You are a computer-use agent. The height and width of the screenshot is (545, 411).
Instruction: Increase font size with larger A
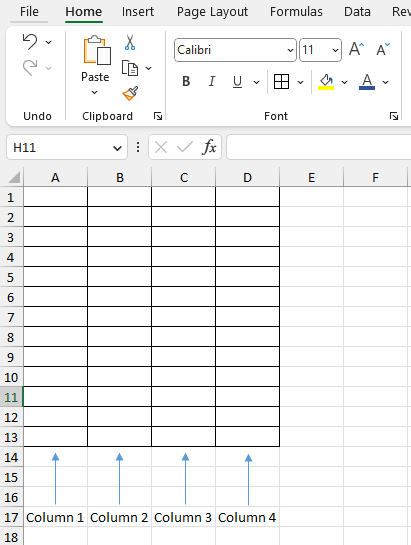point(356,49)
